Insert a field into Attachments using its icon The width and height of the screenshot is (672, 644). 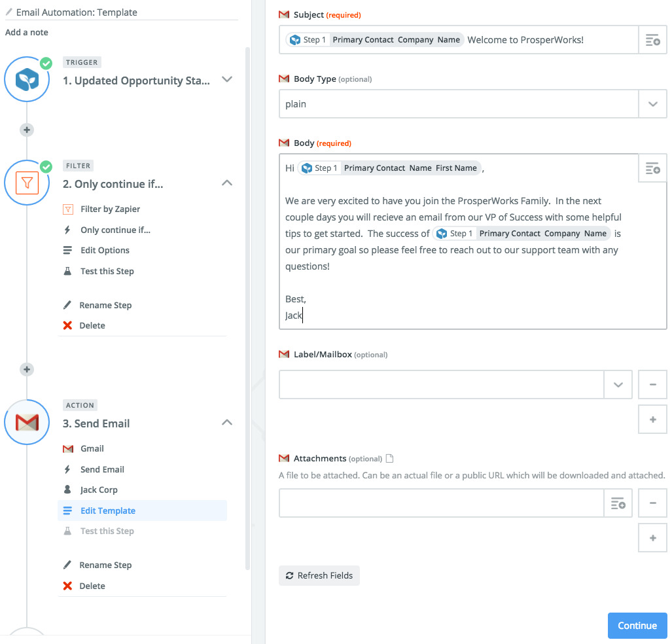click(x=618, y=503)
